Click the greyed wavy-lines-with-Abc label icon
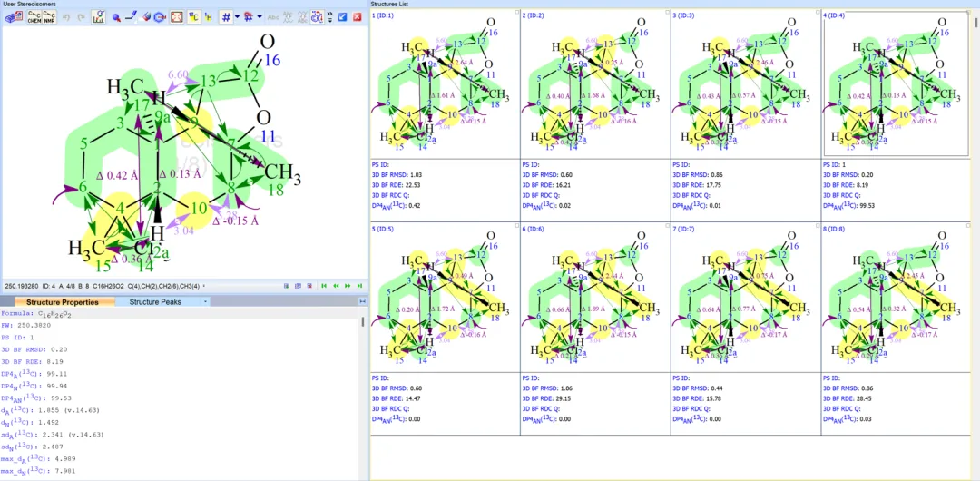The height and width of the screenshot is (481, 980). (x=303, y=17)
